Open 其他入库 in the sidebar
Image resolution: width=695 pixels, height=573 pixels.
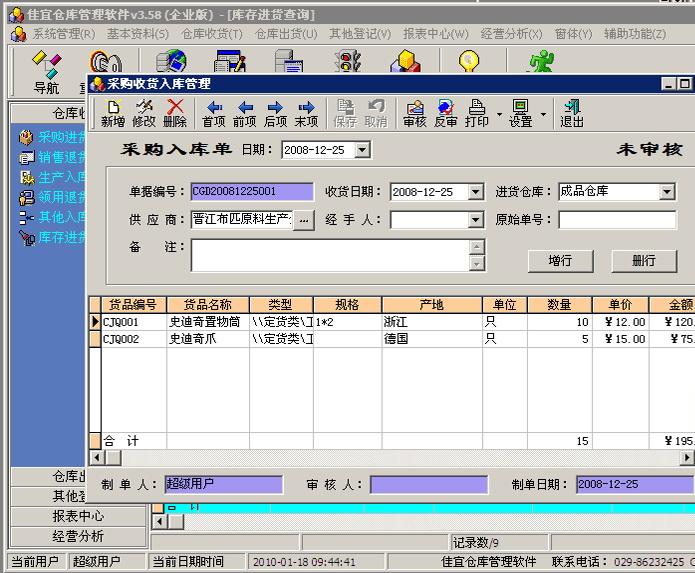(52, 217)
